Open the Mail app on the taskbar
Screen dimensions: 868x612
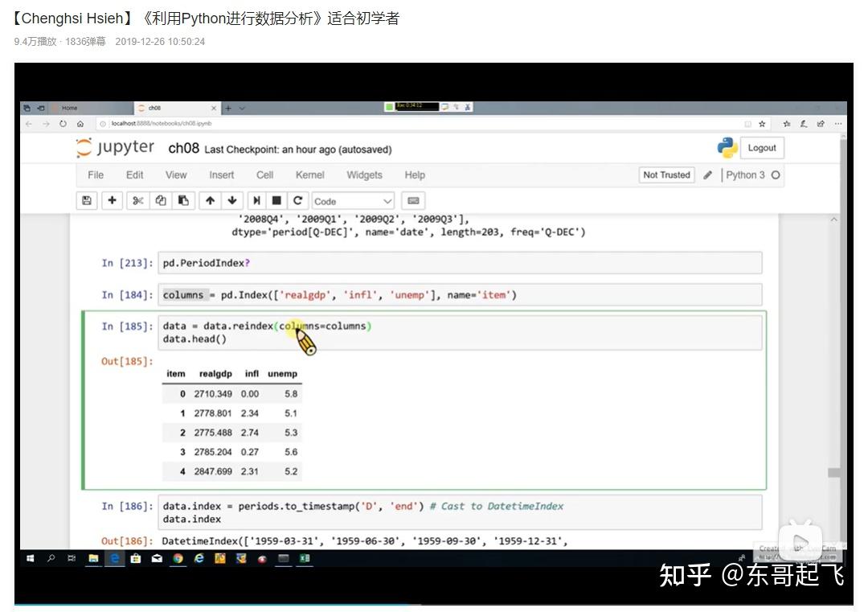tap(157, 558)
